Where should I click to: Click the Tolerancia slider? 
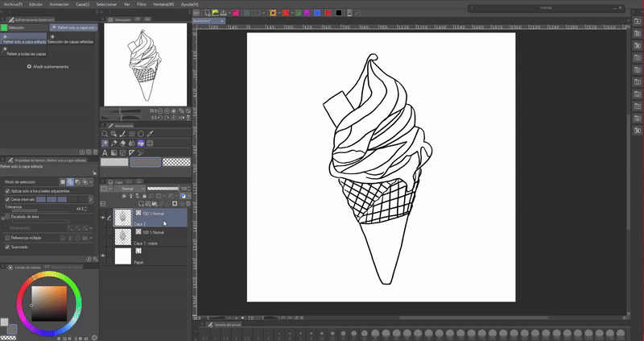pyautogui.click(x=40, y=211)
